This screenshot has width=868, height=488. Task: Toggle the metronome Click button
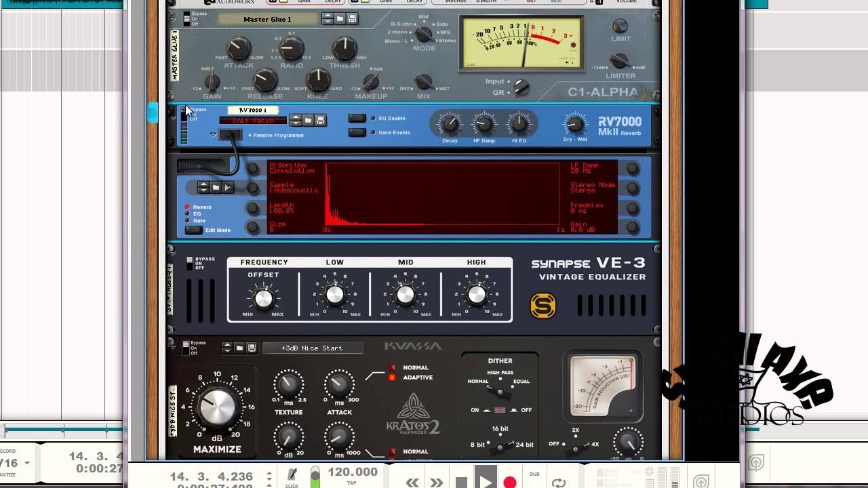coord(292,475)
